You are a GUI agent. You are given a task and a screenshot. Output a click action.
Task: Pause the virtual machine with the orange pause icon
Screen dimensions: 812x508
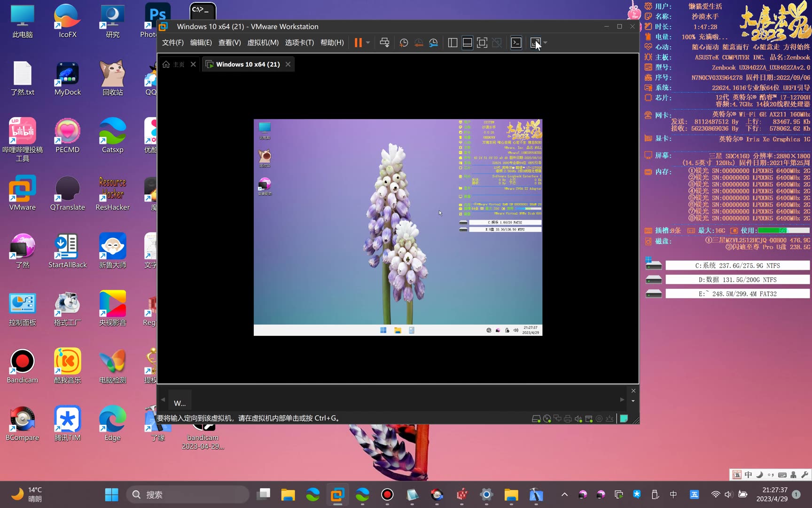(358, 43)
